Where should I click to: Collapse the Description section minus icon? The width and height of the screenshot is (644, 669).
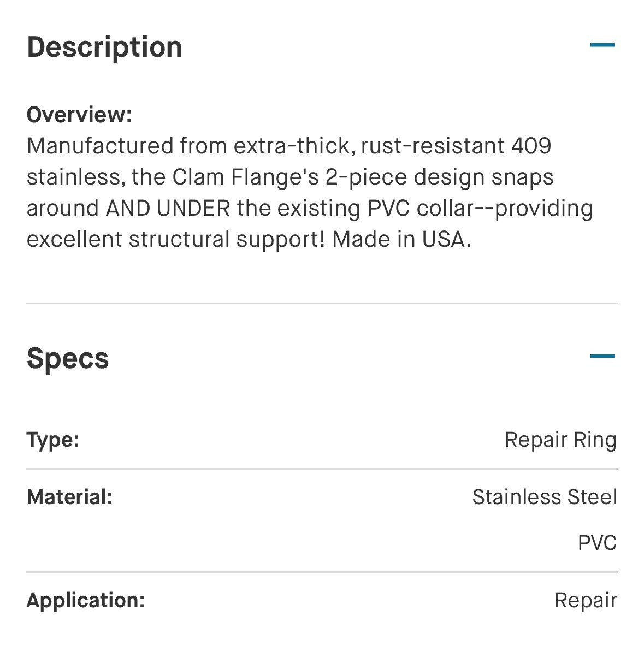(602, 45)
